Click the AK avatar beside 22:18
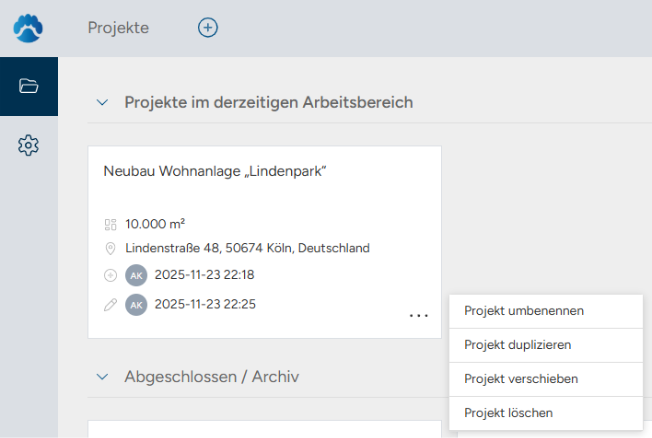This screenshot has height=438, width=652. tap(136, 275)
